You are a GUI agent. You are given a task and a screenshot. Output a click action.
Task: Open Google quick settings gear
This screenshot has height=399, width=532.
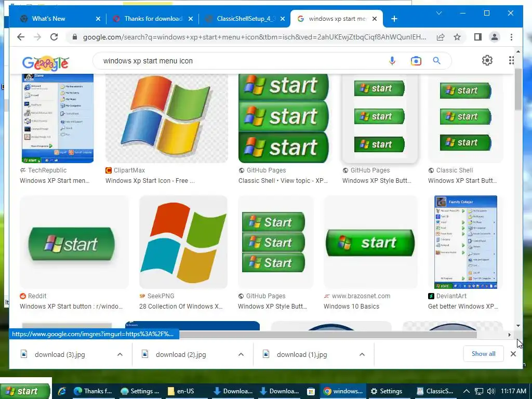click(487, 60)
